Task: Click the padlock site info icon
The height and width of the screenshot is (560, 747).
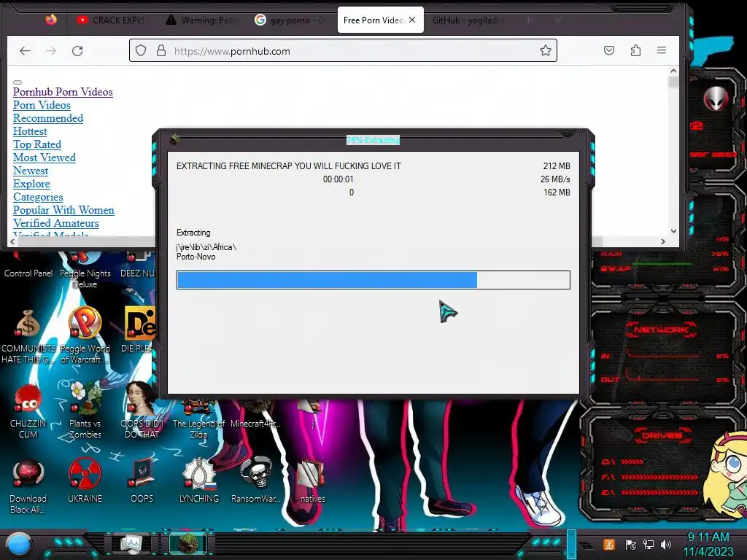Action: (x=161, y=50)
